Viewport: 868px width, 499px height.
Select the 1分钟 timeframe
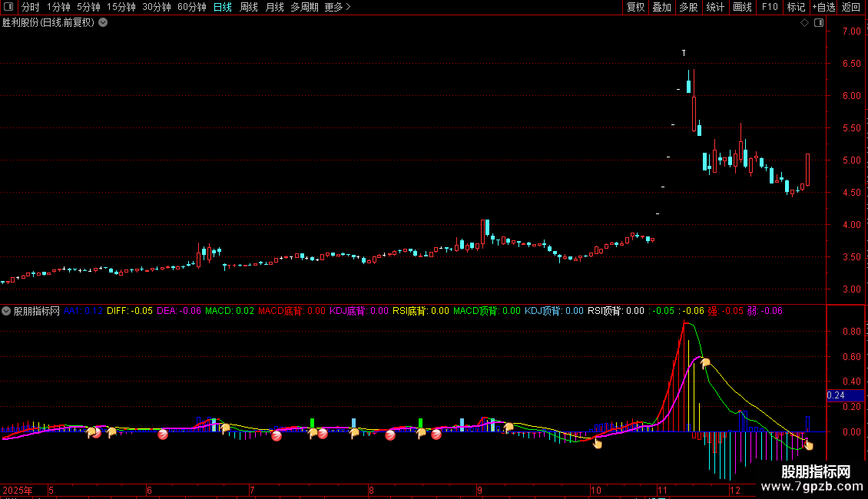point(58,7)
